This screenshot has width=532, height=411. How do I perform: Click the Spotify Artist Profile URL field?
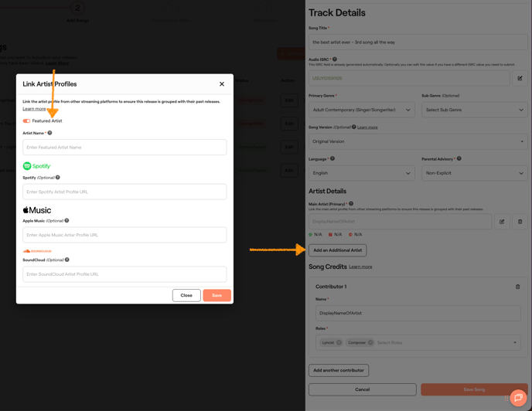(x=124, y=192)
